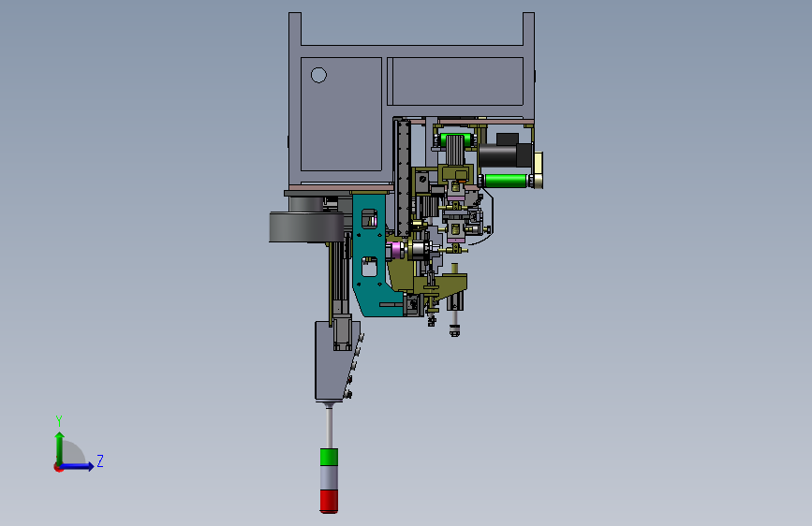Screen dimensions: 812x526
Task: Select the round hole in the frame panel
Action: pos(318,75)
